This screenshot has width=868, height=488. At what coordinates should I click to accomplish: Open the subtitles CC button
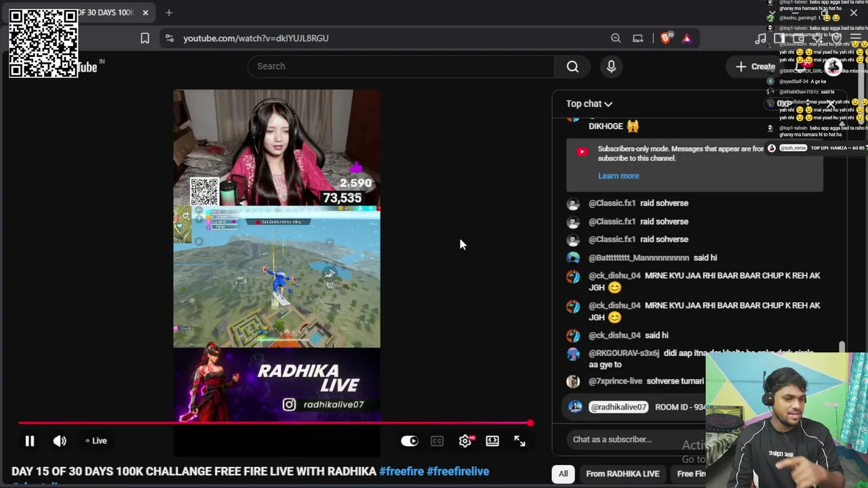(437, 441)
